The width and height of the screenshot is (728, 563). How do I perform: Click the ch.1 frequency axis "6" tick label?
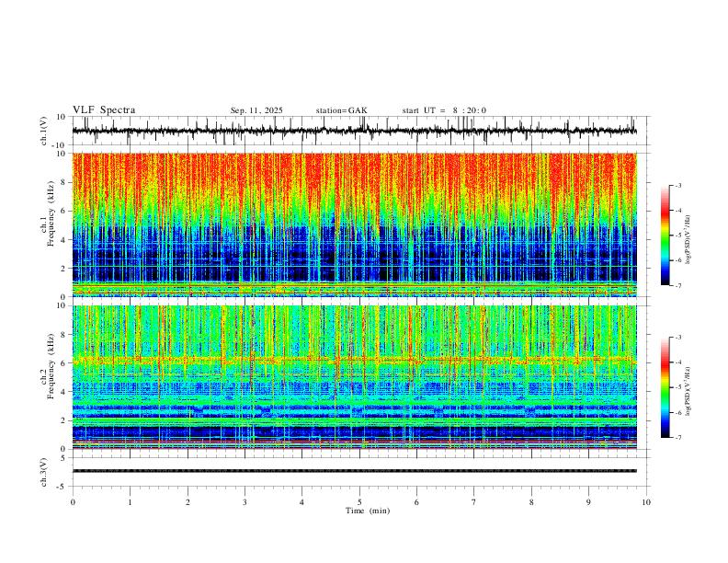(63, 212)
